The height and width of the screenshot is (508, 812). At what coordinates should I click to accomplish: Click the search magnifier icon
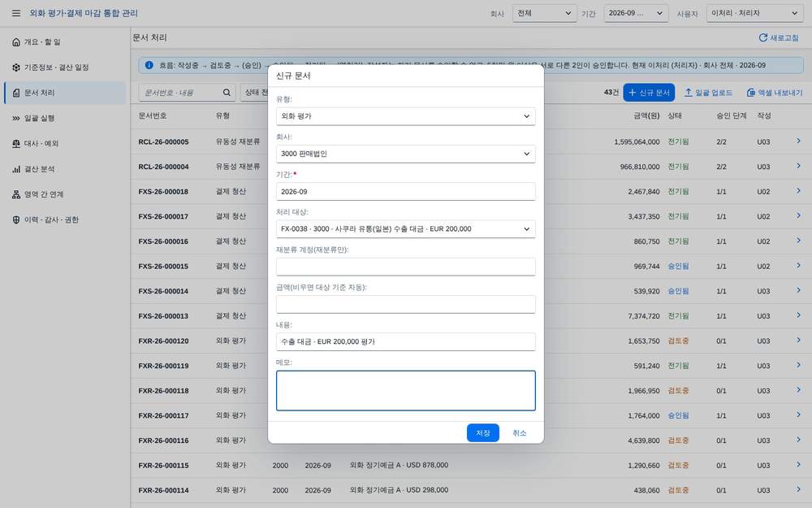point(227,93)
